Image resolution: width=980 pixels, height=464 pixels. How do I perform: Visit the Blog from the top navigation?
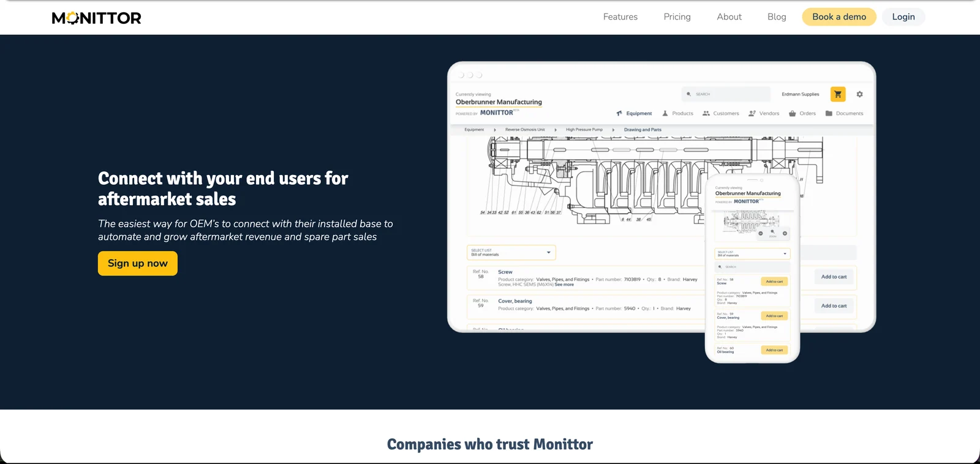click(x=777, y=17)
